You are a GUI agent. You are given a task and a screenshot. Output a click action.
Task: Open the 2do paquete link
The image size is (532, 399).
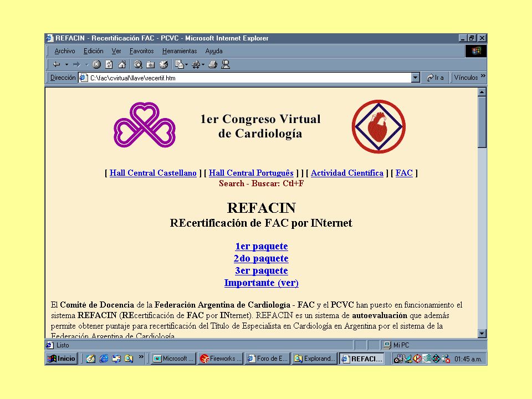[x=261, y=258]
